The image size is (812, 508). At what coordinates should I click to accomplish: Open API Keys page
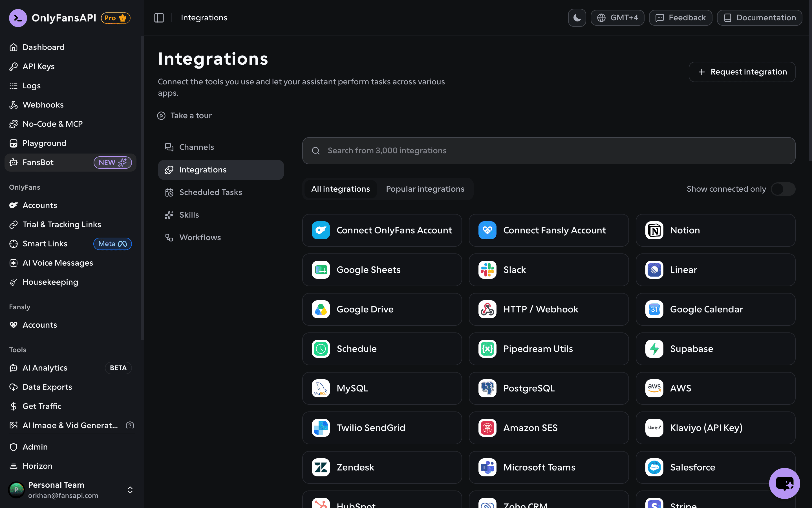(x=70, y=67)
